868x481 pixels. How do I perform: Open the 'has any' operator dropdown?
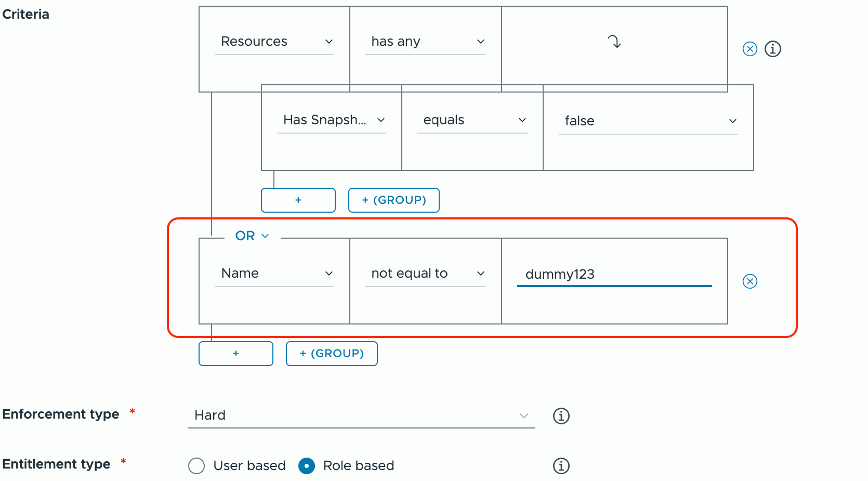(425, 42)
